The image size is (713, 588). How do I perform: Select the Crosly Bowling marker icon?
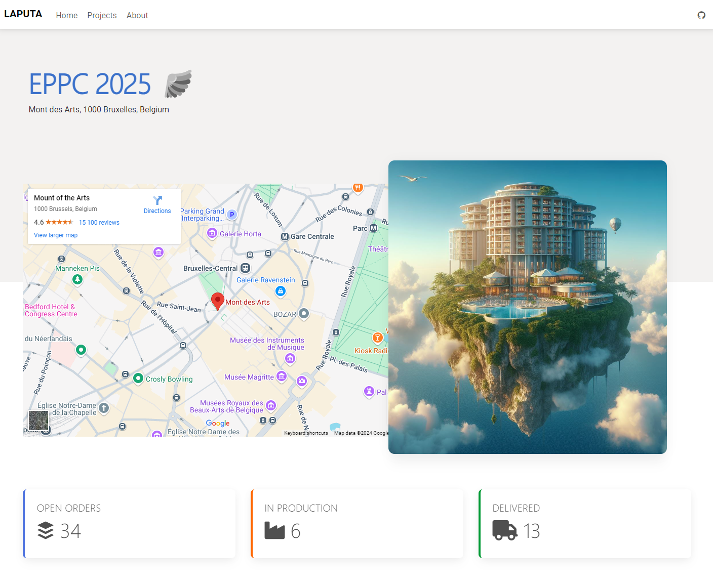click(138, 378)
